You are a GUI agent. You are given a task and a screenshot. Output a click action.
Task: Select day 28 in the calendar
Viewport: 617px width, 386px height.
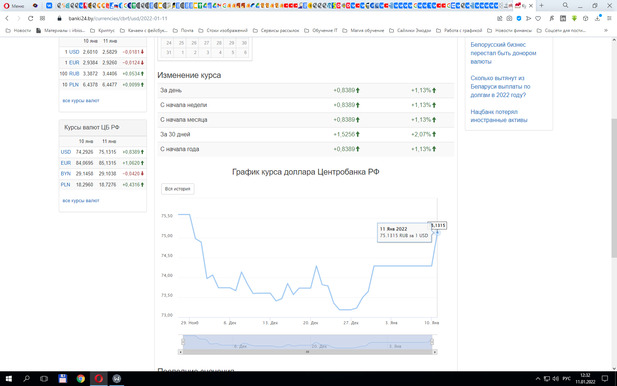pyautogui.click(x=219, y=43)
